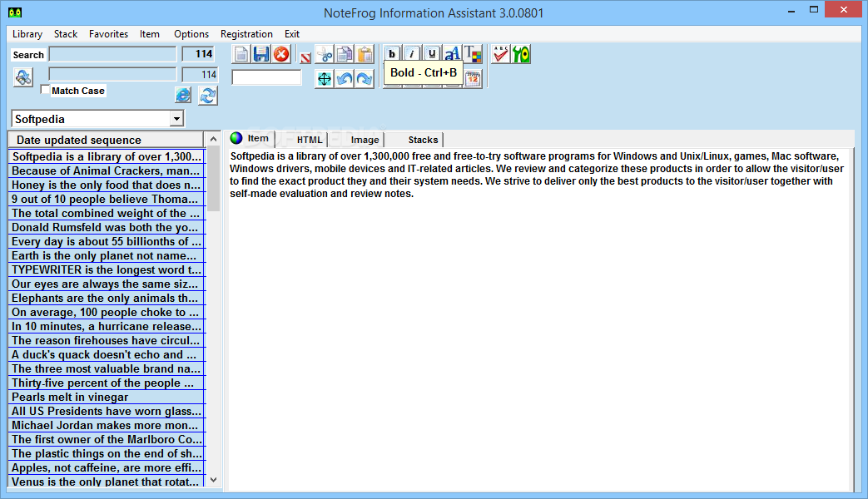Click the NoteFrog frog title bar icon
868x499 pixels.
15,12
